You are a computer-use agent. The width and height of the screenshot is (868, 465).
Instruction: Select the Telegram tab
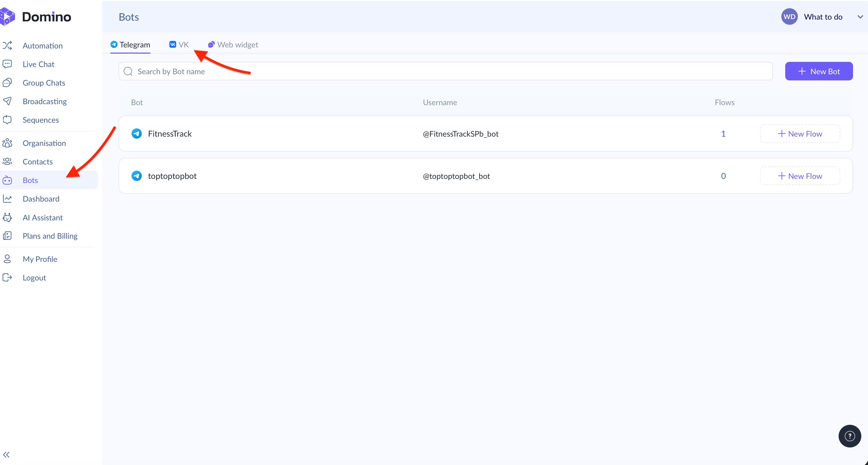tap(130, 44)
